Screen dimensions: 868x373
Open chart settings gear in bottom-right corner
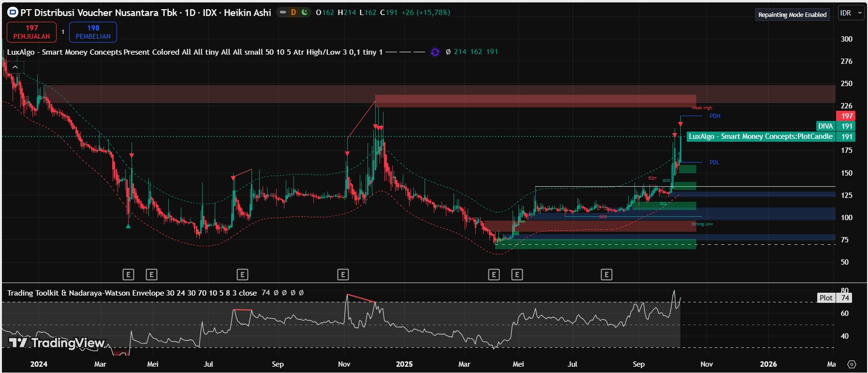tap(852, 364)
